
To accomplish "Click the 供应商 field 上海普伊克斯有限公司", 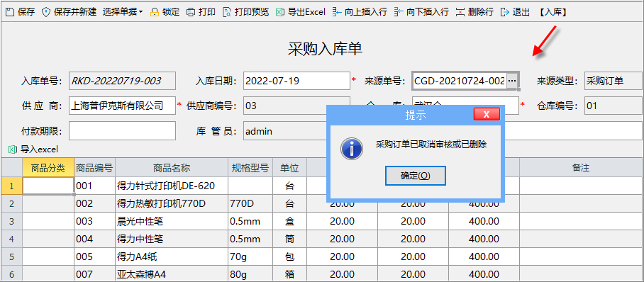I will pyautogui.click(x=123, y=106).
